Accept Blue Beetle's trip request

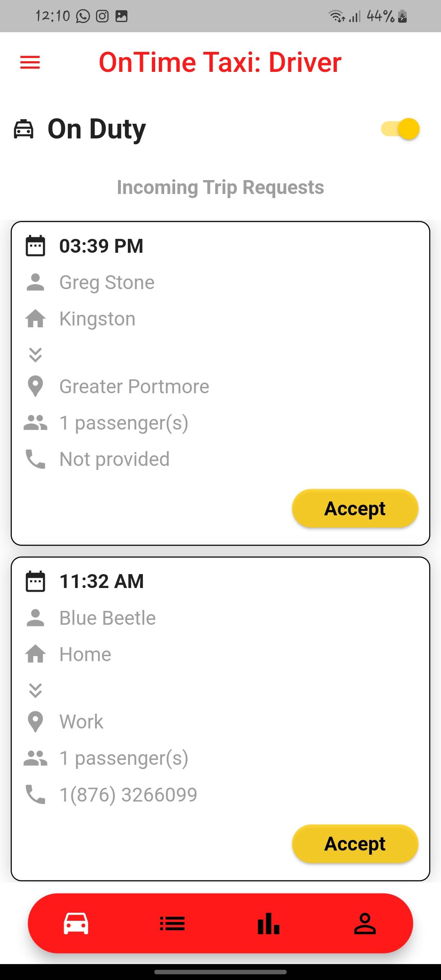click(355, 844)
